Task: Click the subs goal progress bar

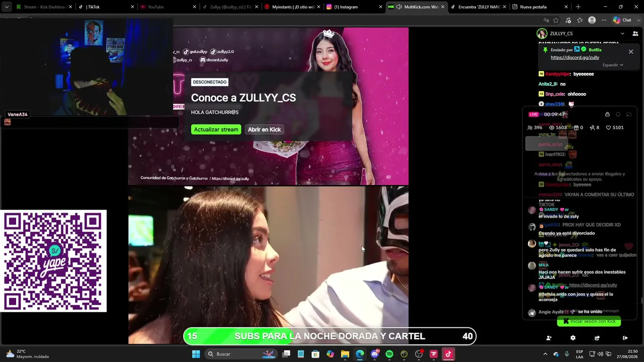Action: (330, 336)
